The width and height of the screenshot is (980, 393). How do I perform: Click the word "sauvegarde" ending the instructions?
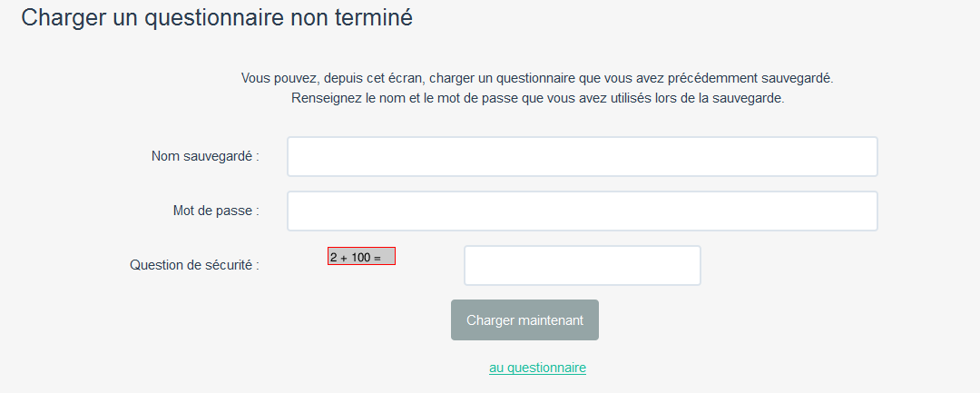coord(747,98)
